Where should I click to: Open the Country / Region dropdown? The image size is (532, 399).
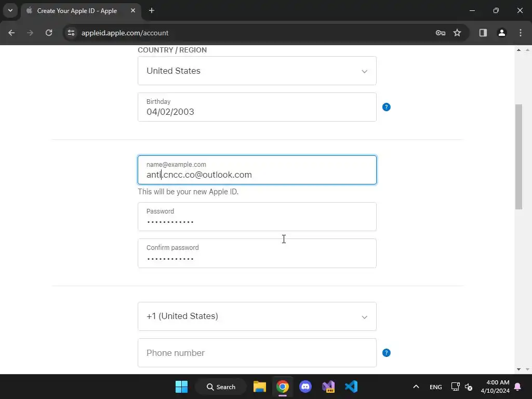pyautogui.click(x=257, y=71)
